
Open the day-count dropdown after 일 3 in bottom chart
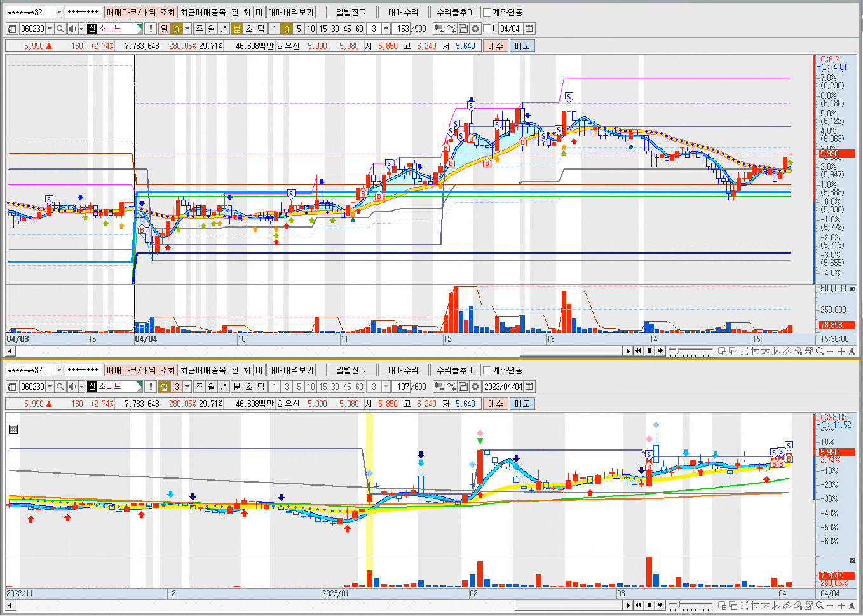[x=187, y=387]
